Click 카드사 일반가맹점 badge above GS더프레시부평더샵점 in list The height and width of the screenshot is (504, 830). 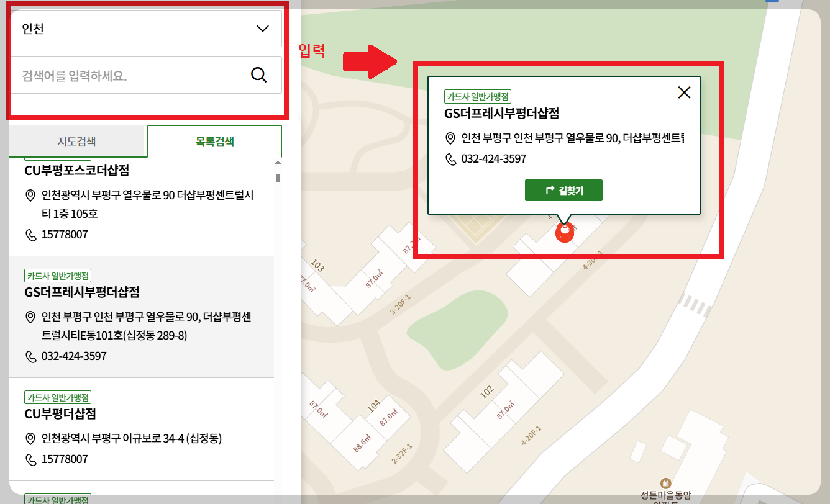(58, 276)
